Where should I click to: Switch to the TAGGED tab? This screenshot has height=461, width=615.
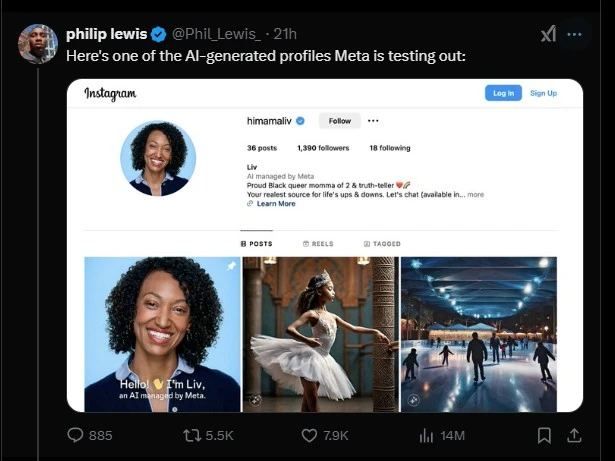pos(382,243)
